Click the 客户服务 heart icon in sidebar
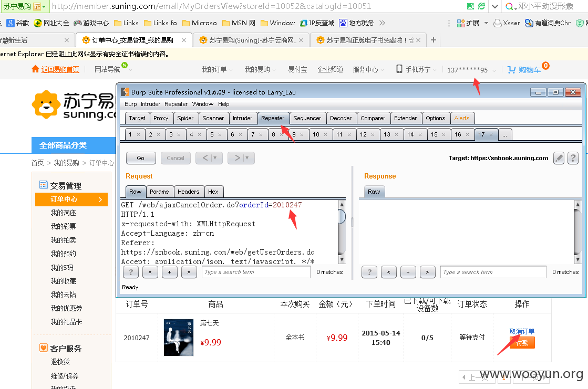Screen dimensions: 588x389 click(x=44, y=348)
